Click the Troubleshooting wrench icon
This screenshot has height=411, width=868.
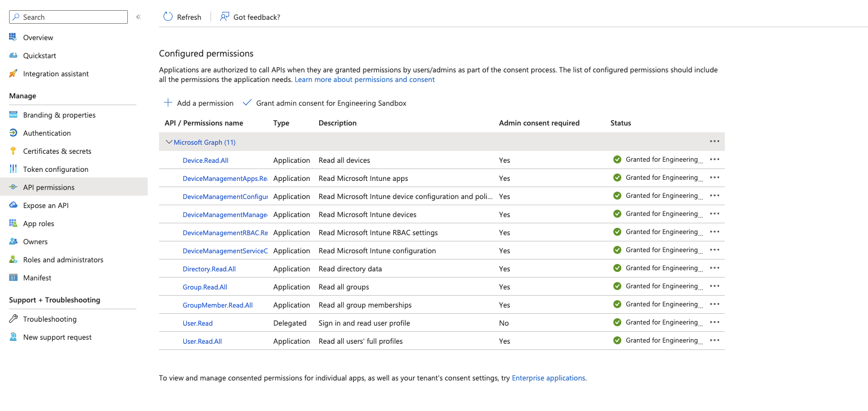pyautogui.click(x=13, y=319)
